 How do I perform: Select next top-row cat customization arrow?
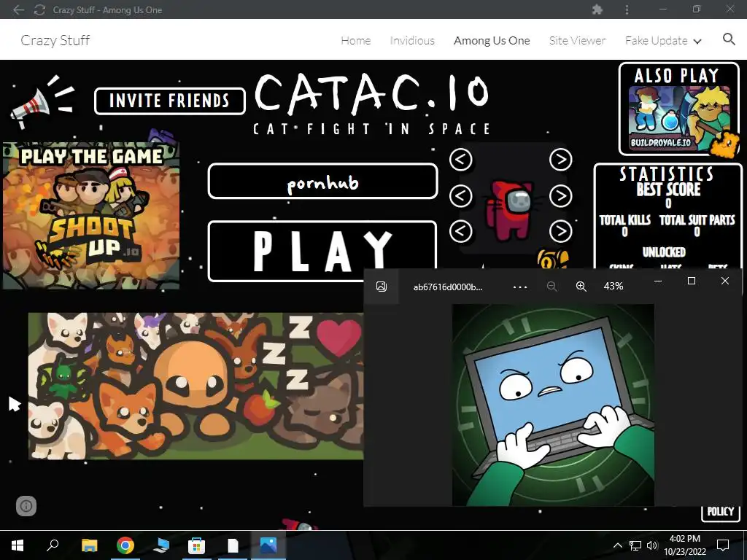click(561, 160)
